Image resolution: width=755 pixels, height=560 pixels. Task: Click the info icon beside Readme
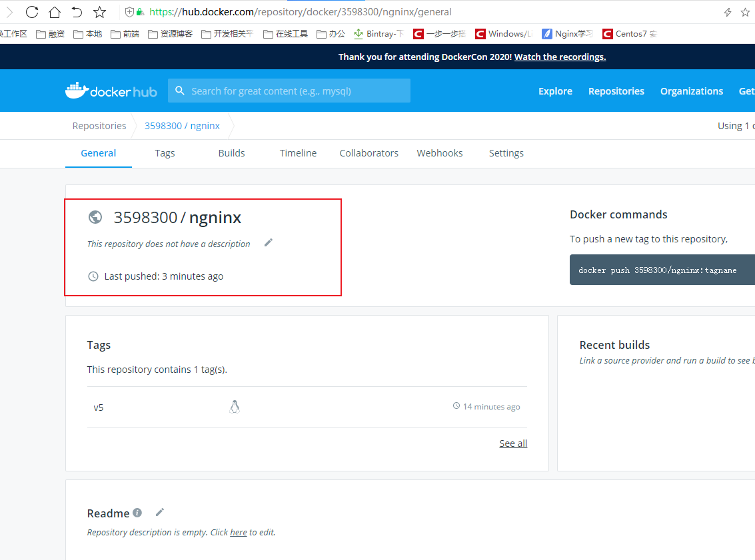coord(137,513)
